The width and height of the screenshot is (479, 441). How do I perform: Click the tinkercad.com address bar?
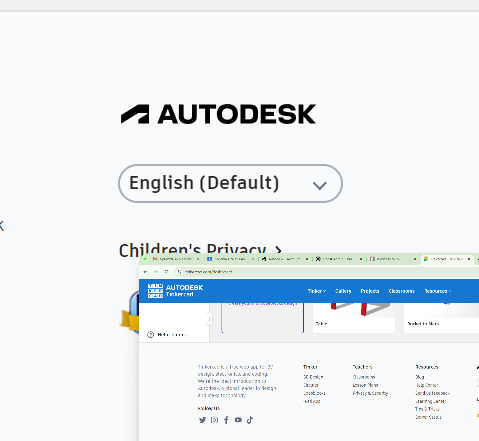(x=327, y=272)
